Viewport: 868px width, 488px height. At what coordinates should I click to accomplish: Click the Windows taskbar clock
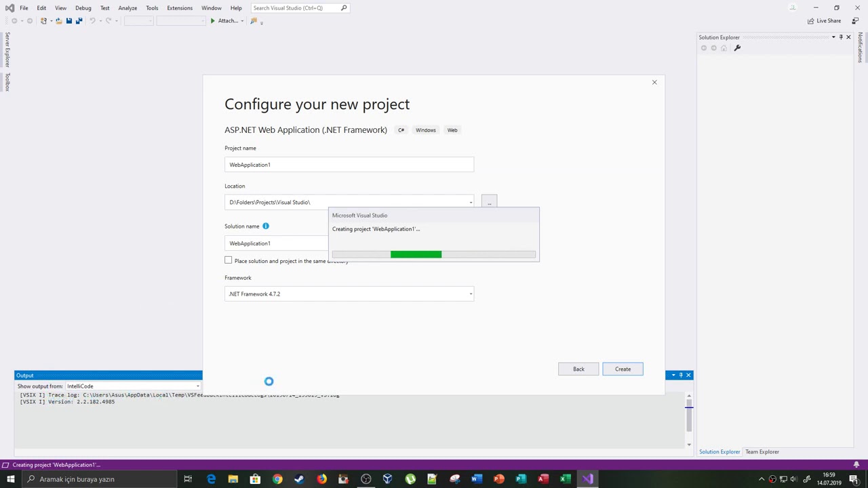click(x=829, y=479)
